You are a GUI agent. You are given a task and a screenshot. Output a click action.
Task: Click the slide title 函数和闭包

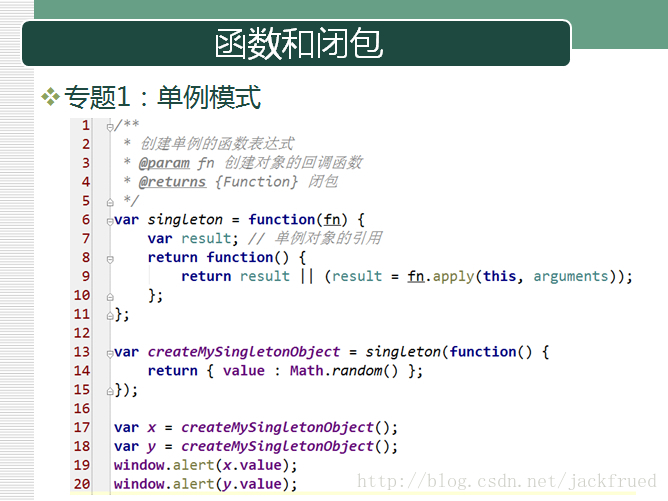[x=299, y=43]
